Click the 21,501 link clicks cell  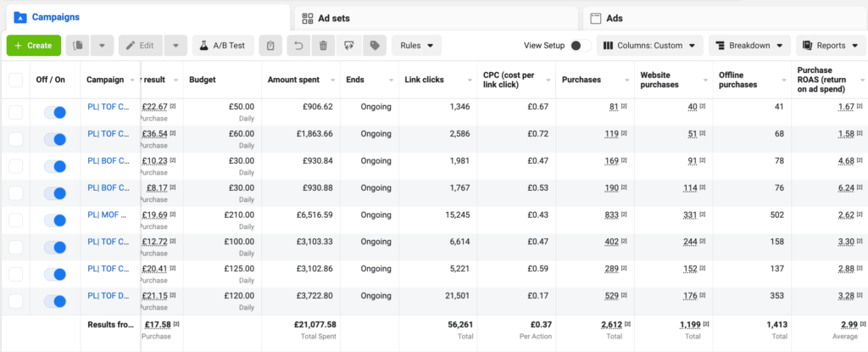(x=457, y=295)
